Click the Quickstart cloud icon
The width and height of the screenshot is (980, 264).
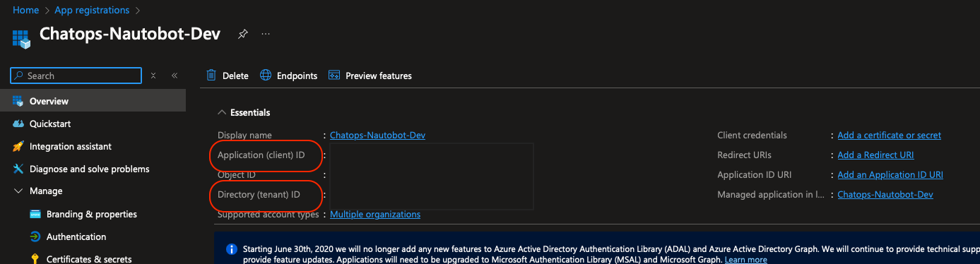18,124
